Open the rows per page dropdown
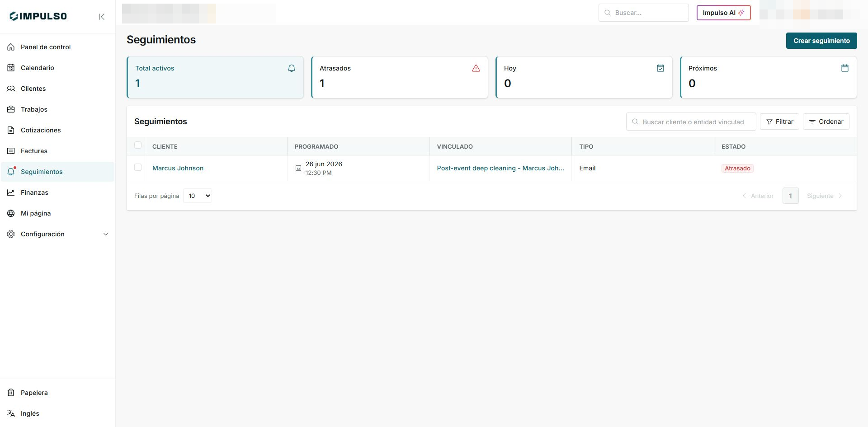 198,196
